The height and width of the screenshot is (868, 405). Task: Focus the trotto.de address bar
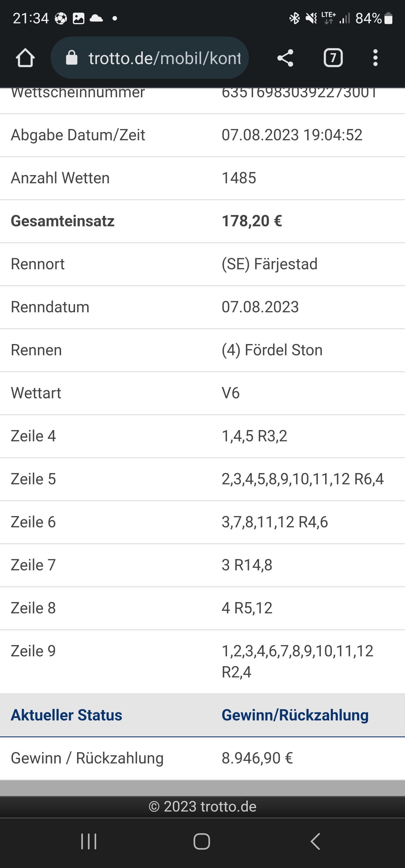(150, 58)
